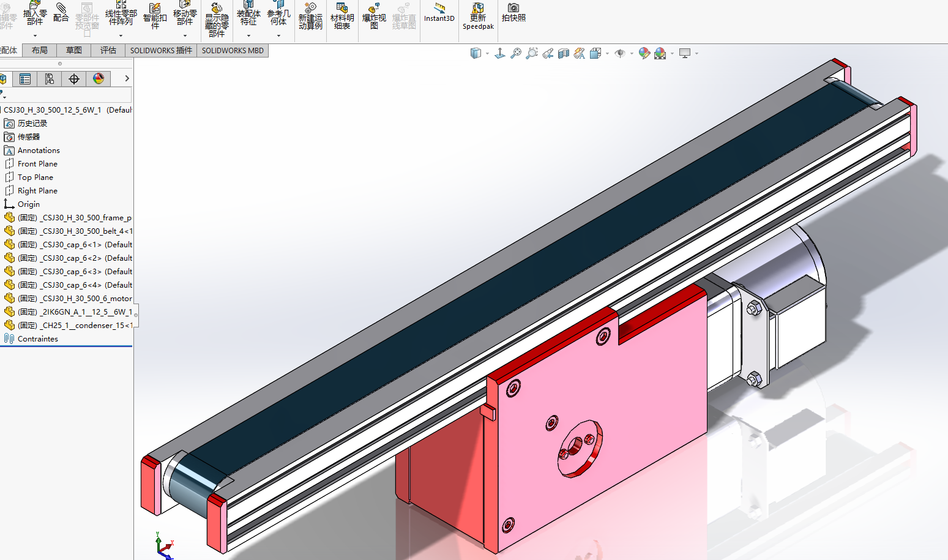Click the 材料明细表 bill of materials icon

click(x=342, y=15)
